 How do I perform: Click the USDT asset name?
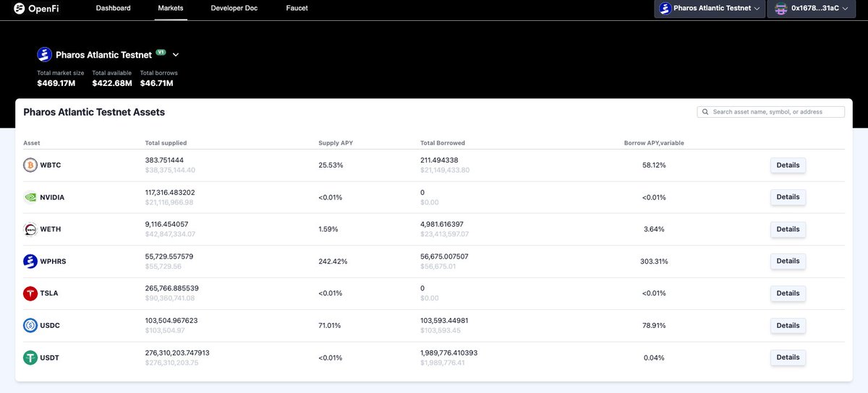pos(50,358)
